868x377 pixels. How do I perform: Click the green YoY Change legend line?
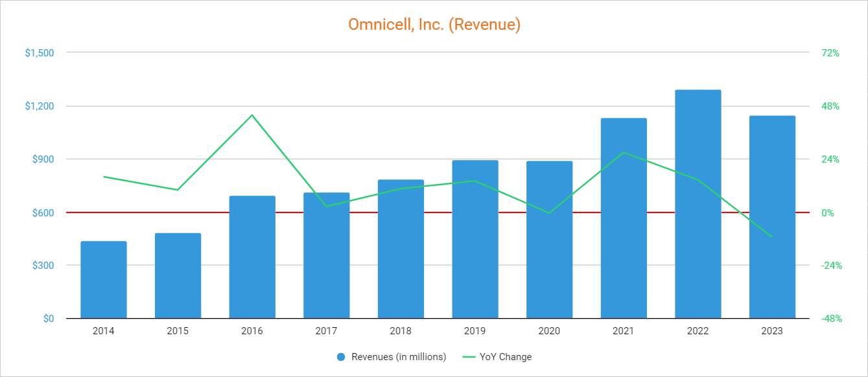point(469,357)
